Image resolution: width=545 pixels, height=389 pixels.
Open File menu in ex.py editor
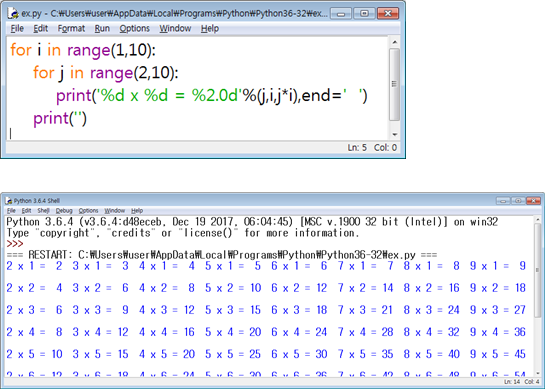[x=17, y=28]
